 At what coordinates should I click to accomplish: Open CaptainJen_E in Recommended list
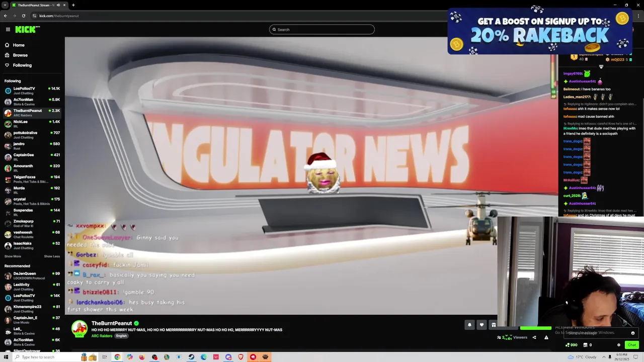tap(32, 320)
